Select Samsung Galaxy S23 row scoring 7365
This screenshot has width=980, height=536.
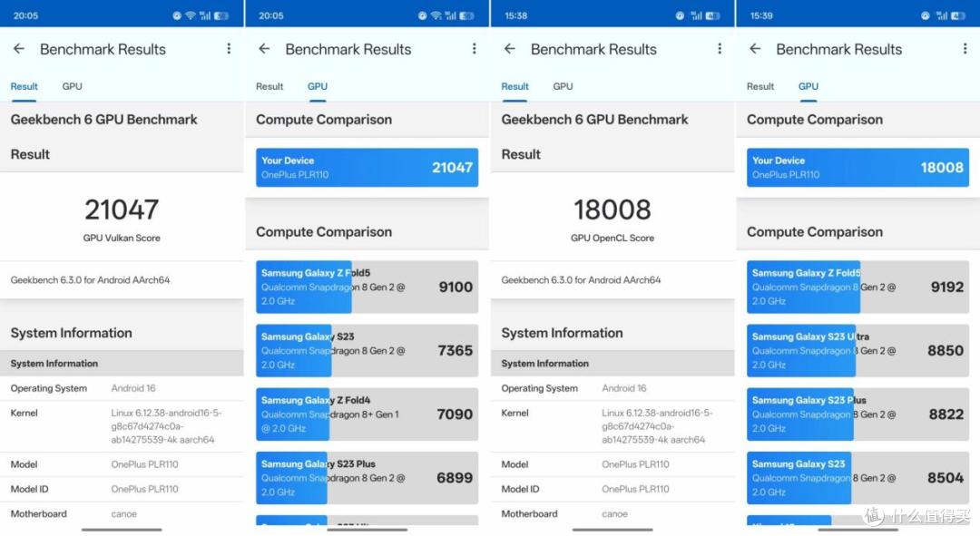[x=367, y=350]
